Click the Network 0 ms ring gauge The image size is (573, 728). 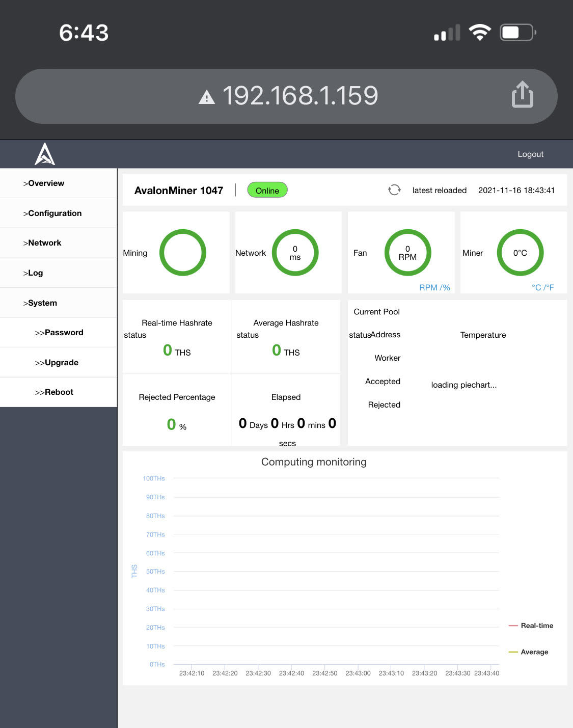(x=295, y=253)
